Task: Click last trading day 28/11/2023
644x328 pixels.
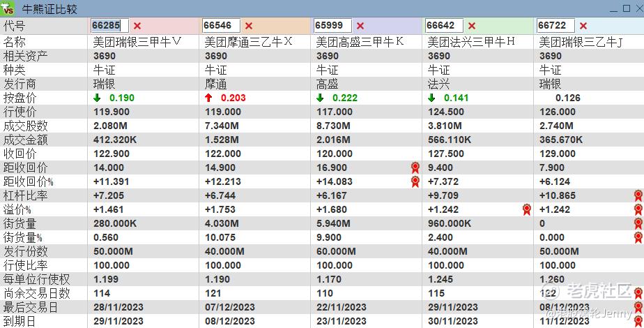Action: 118,308
